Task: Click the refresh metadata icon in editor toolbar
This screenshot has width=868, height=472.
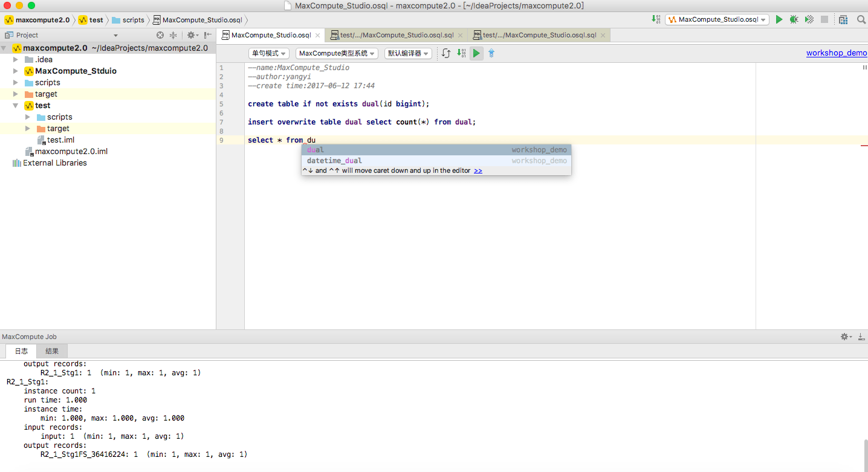Action: coord(446,53)
